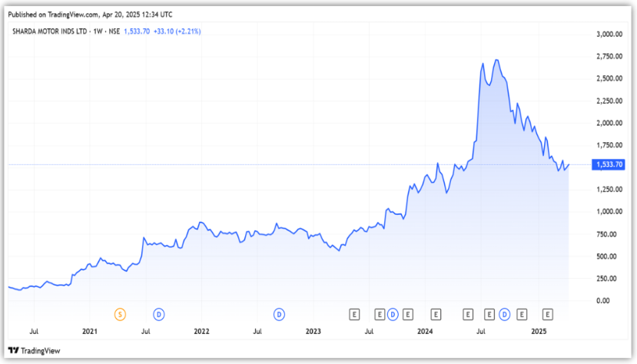Click the 3,000.00 label on price axis
Image resolution: width=637 pixels, height=364 pixels.
608,35
